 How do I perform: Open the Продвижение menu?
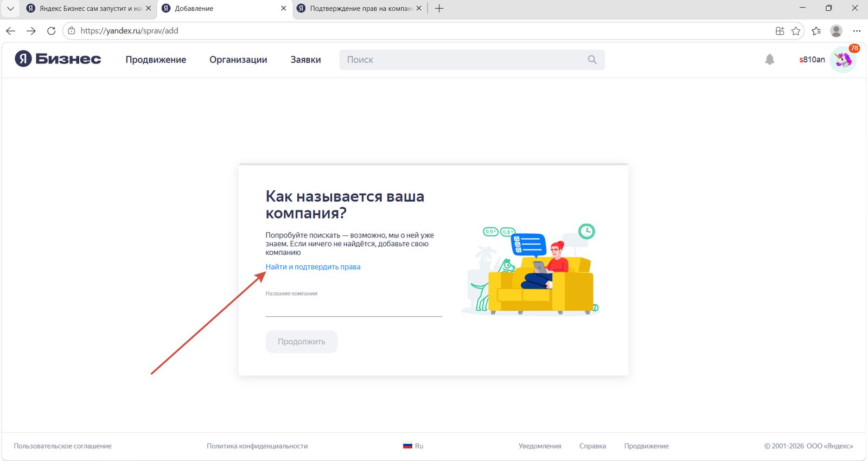tap(156, 60)
